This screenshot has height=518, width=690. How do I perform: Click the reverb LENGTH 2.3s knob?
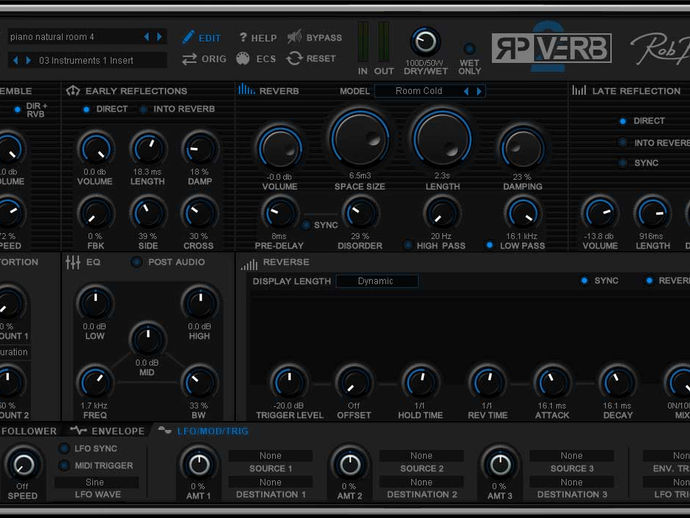point(442,137)
